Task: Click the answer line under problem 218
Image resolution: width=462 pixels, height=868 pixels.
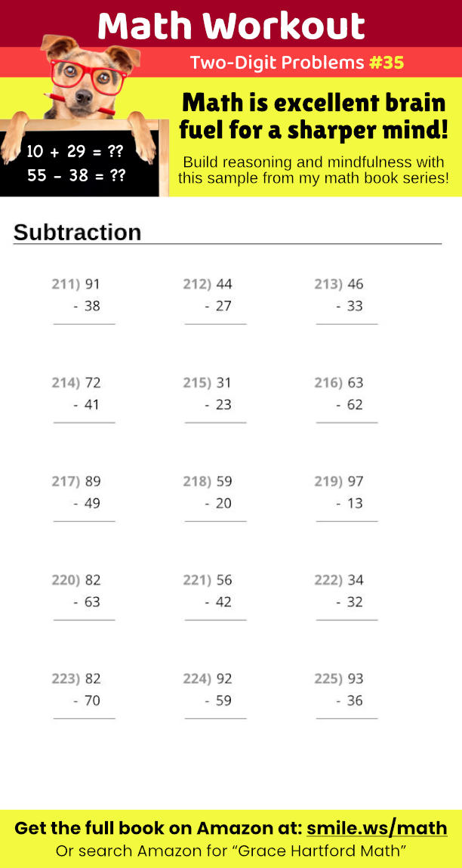Action: click(215, 521)
